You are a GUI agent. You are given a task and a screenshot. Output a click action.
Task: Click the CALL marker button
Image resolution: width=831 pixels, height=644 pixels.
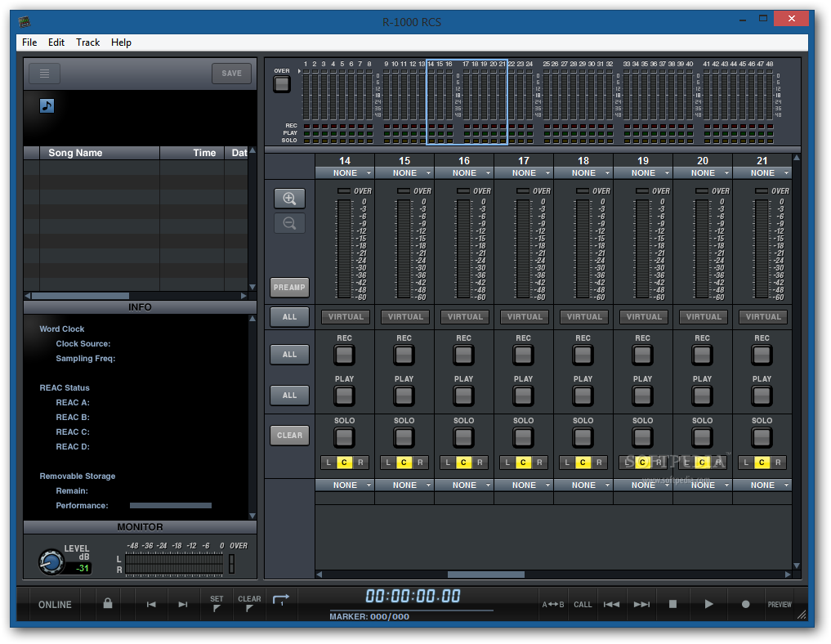[583, 604]
